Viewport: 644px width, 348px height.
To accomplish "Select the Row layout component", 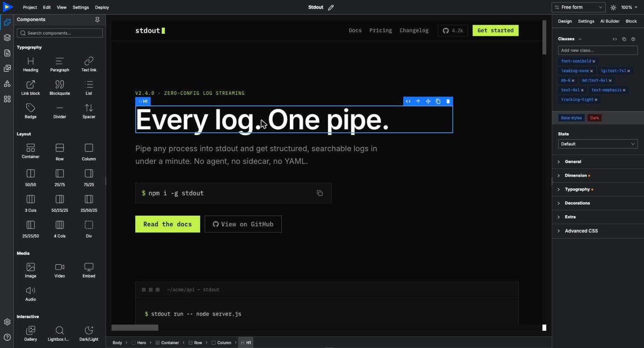I will (x=60, y=152).
